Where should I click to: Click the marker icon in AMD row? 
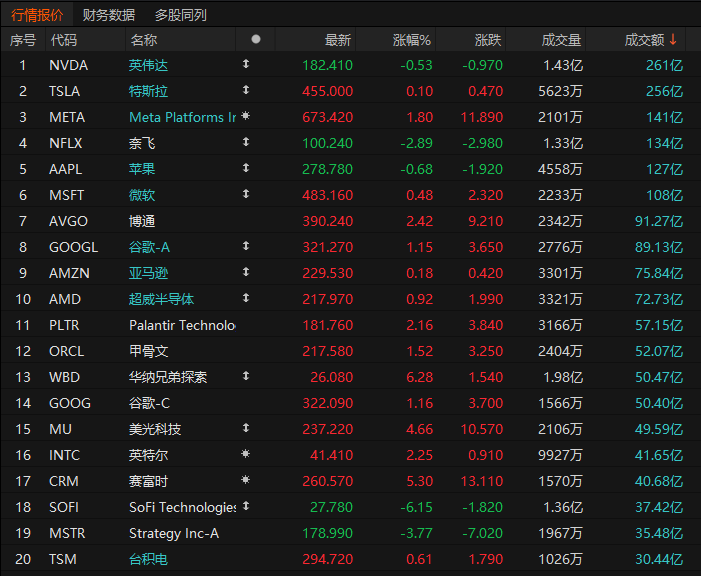245,297
